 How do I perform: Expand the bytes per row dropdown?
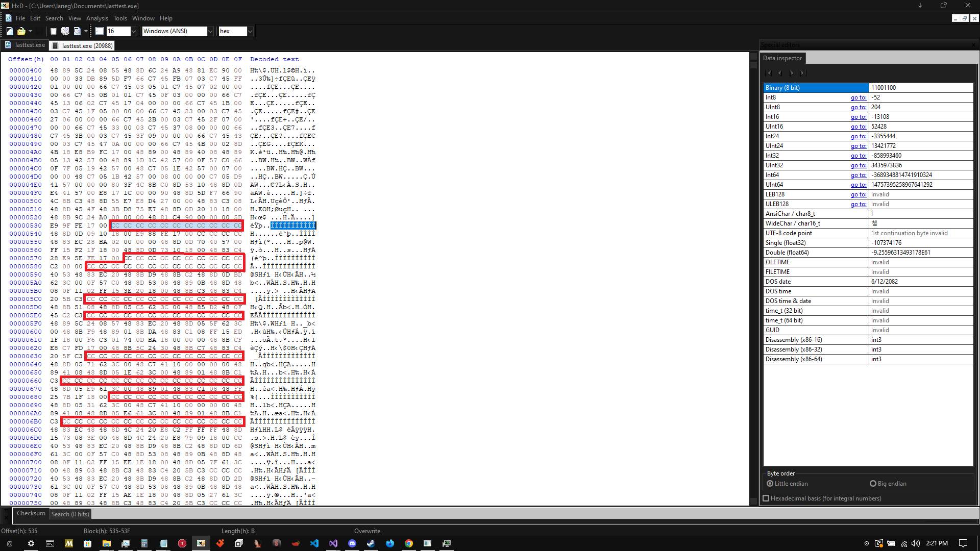point(134,31)
